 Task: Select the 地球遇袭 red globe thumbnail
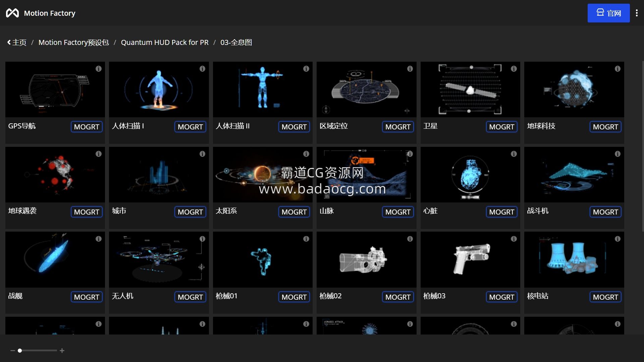pyautogui.click(x=55, y=175)
